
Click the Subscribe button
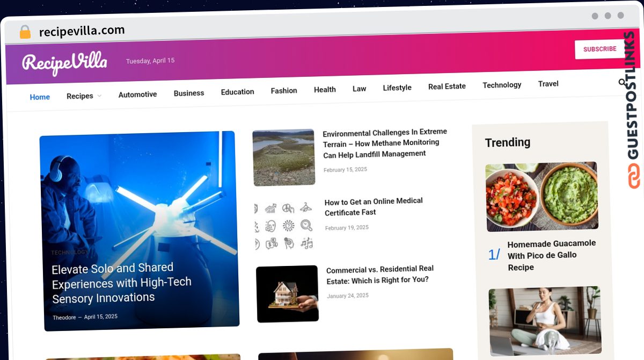[600, 49]
